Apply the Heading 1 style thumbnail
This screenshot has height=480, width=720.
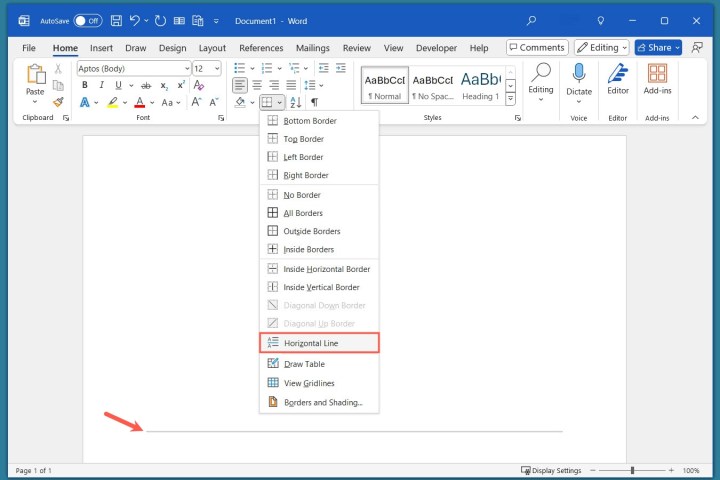click(480, 85)
